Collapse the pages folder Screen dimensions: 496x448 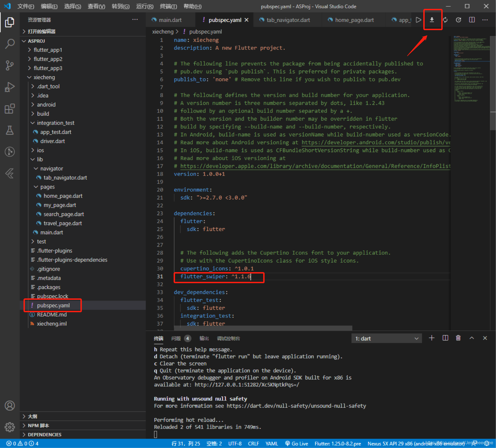click(47, 187)
